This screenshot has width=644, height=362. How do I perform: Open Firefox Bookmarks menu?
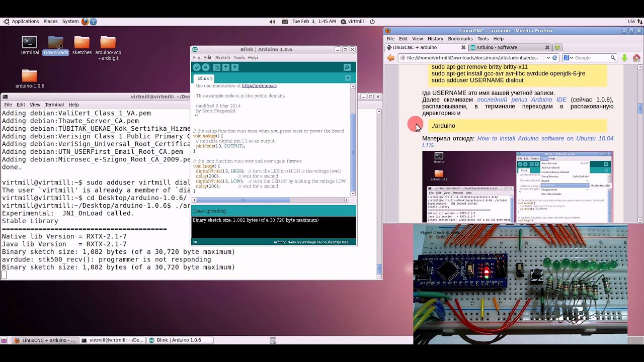pos(460,39)
